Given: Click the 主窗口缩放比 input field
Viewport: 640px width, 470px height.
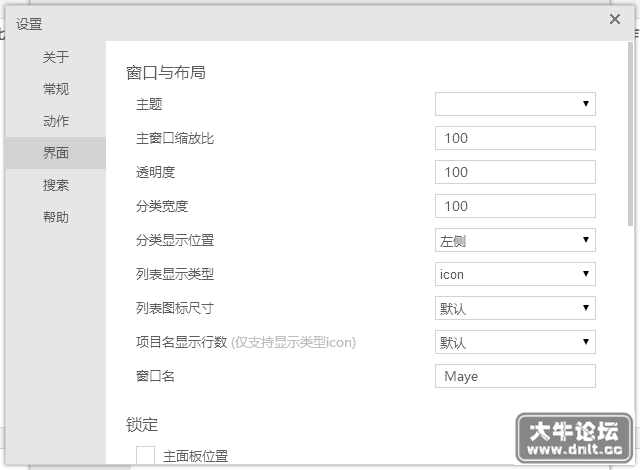Looking at the screenshot, I should (515, 138).
